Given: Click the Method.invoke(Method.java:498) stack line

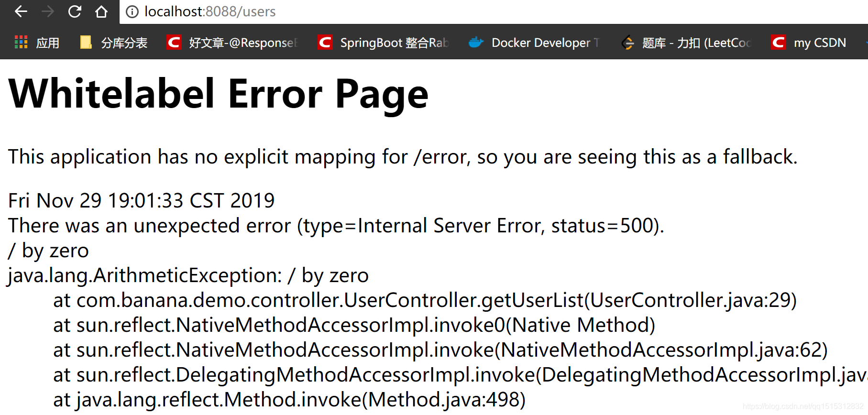Looking at the screenshot, I should [289, 400].
